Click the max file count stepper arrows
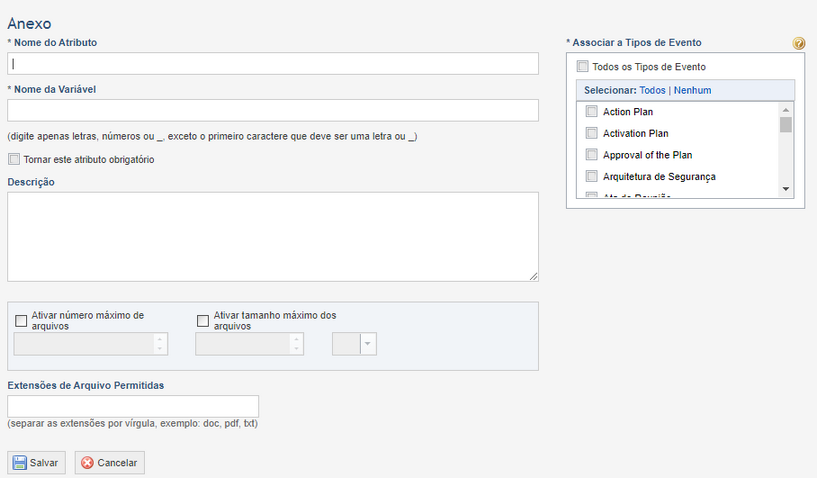Viewport: 817px width, 478px height. coord(160,344)
